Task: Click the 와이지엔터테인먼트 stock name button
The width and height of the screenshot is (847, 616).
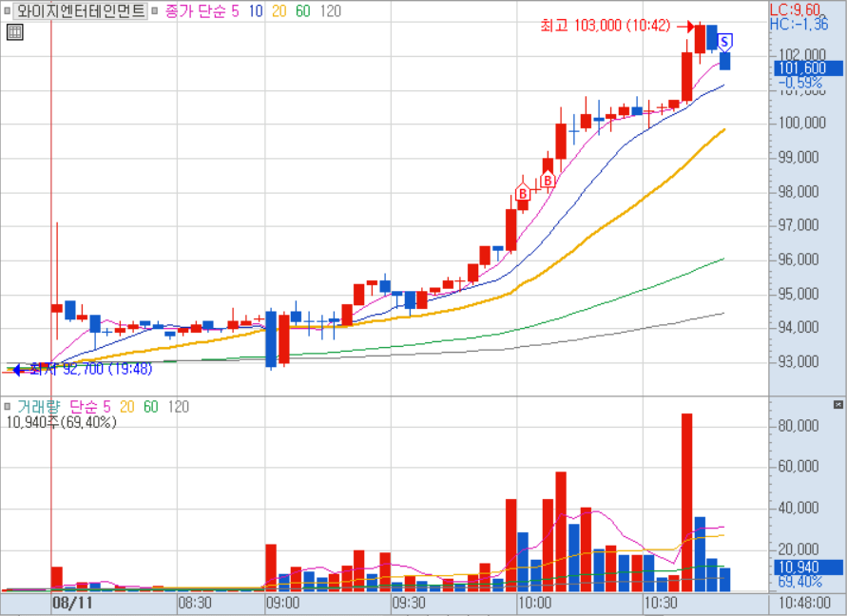Action: [x=82, y=11]
